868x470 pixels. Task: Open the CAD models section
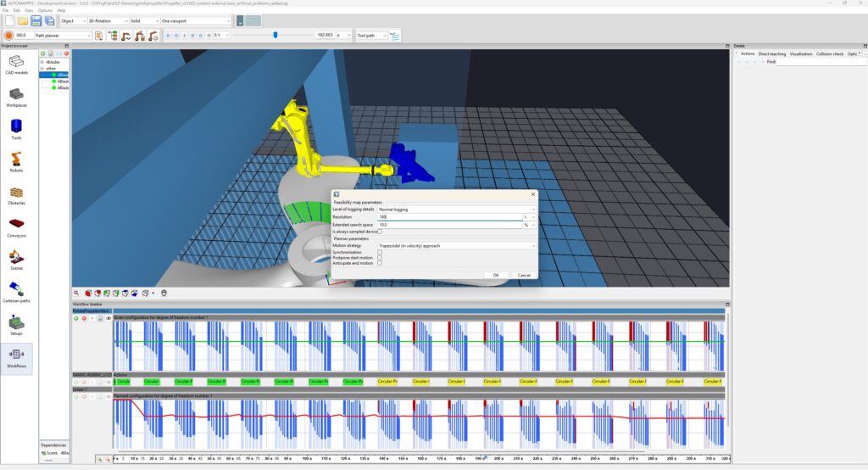tap(16, 64)
